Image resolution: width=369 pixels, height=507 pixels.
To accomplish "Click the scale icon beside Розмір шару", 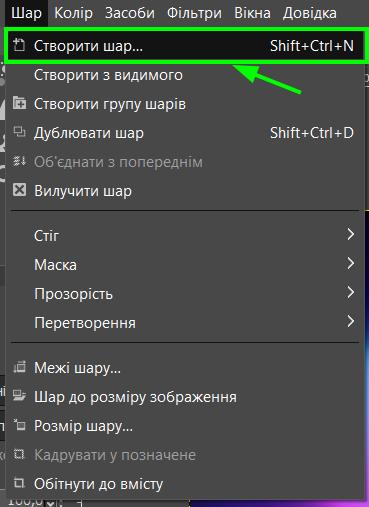I will click(x=19, y=425).
